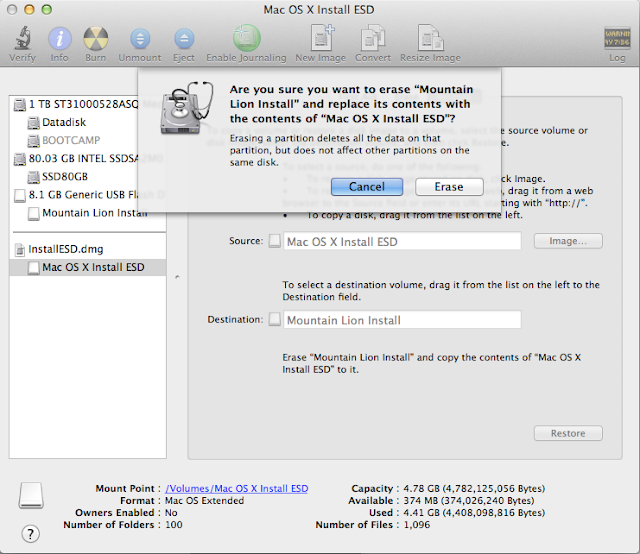Select the Burn disc icon
640x554 pixels.
(96, 39)
